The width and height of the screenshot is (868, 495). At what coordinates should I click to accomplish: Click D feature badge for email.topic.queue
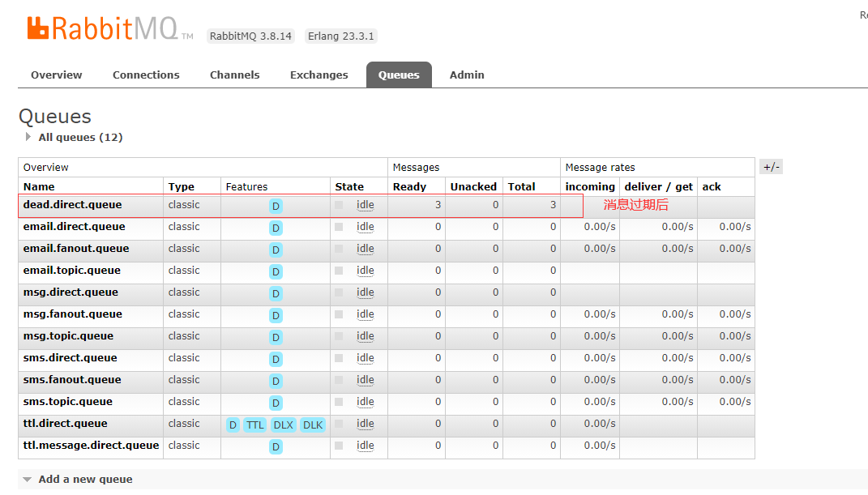(x=276, y=271)
